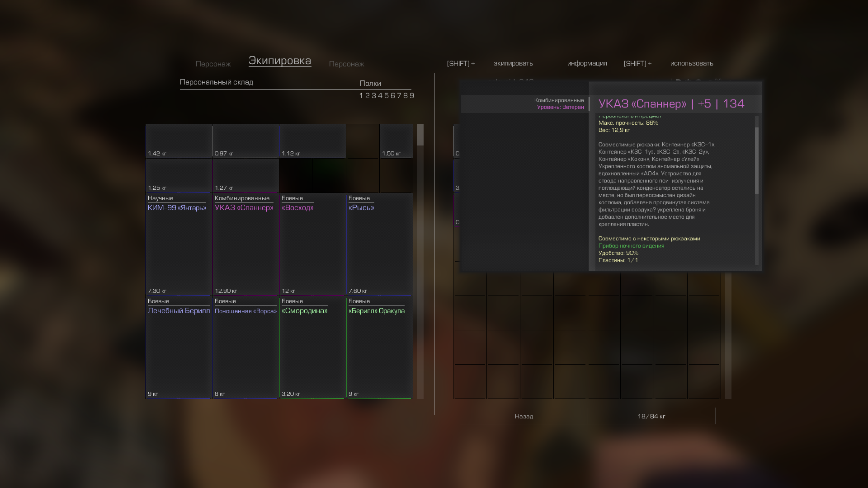This screenshot has height=488, width=868.
Task: Open the Экипировка tab
Action: click(x=280, y=61)
